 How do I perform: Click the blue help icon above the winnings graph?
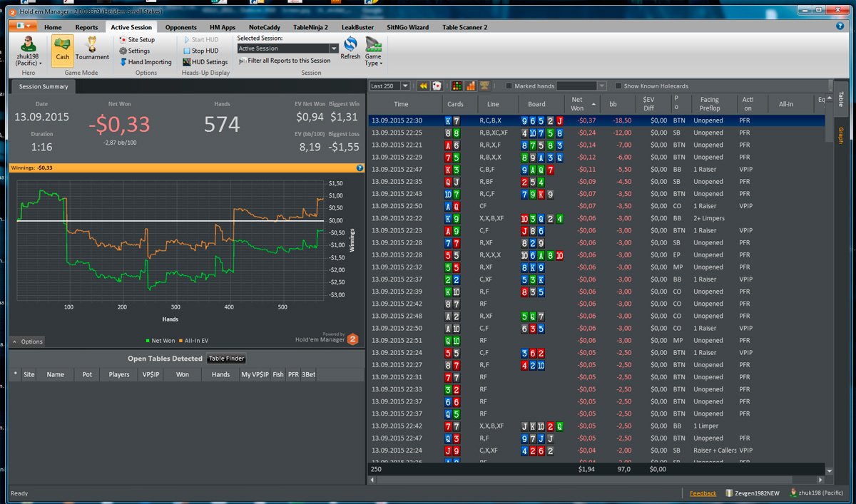tap(360, 168)
